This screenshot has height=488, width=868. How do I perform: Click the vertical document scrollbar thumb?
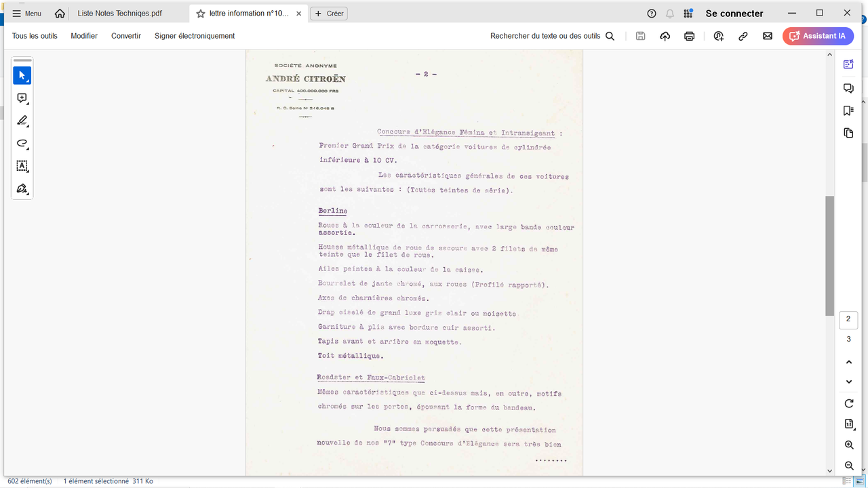[829, 256]
